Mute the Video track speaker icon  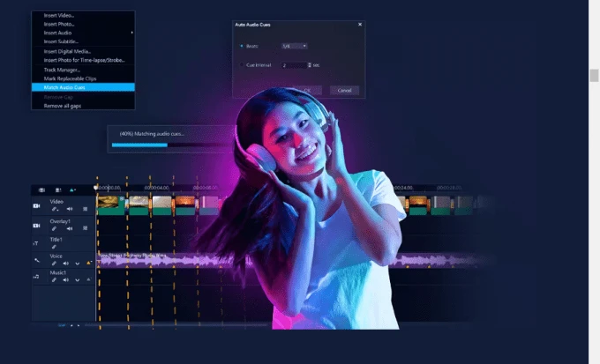click(70, 209)
